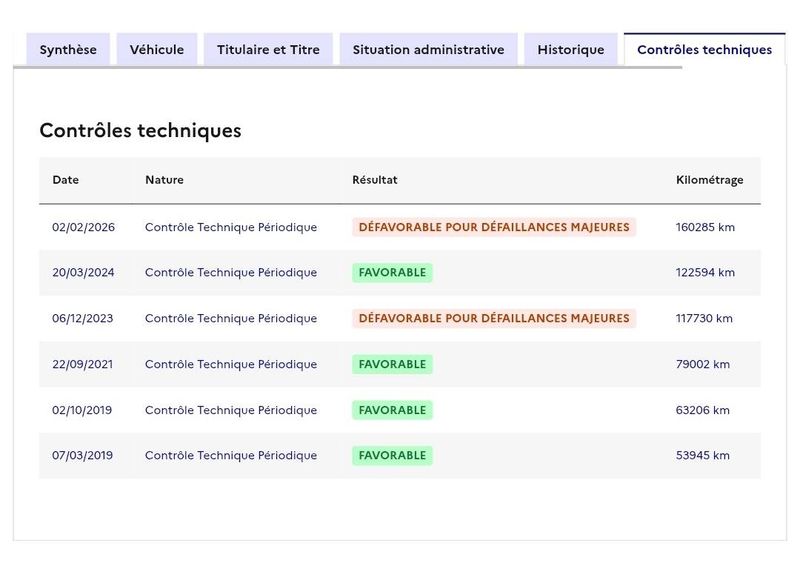Select the date 02/02/2026

pos(83,227)
